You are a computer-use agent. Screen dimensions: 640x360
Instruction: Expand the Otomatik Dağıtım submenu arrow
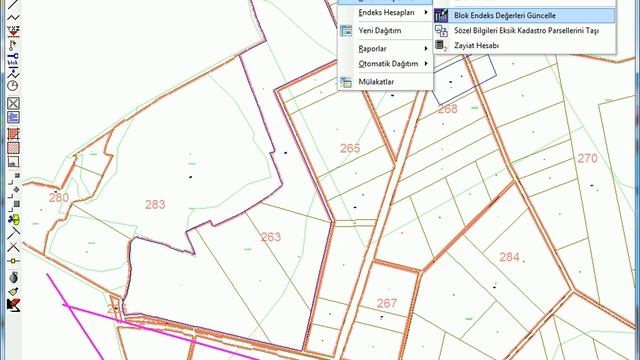point(426,64)
